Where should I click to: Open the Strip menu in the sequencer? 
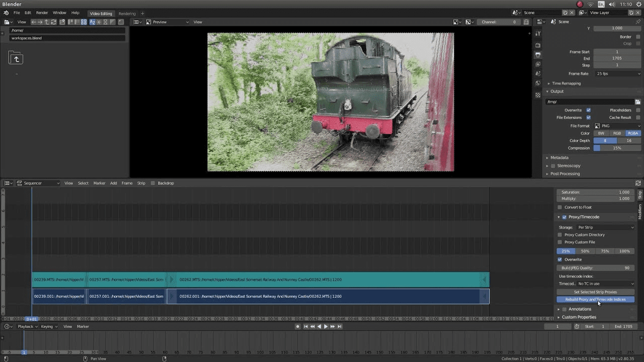pyautogui.click(x=141, y=183)
